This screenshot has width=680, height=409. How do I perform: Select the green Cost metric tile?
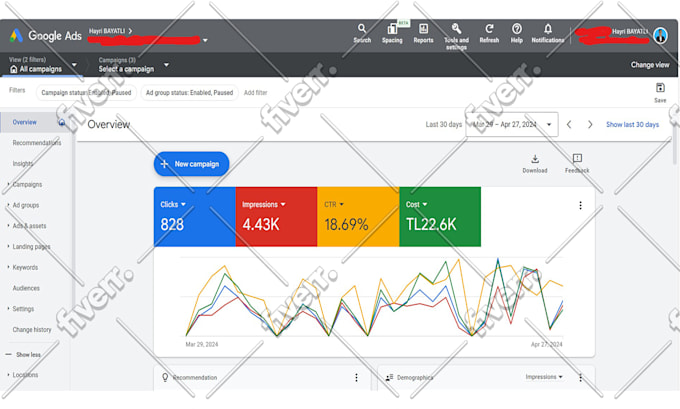pyautogui.click(x=440, y=216)
